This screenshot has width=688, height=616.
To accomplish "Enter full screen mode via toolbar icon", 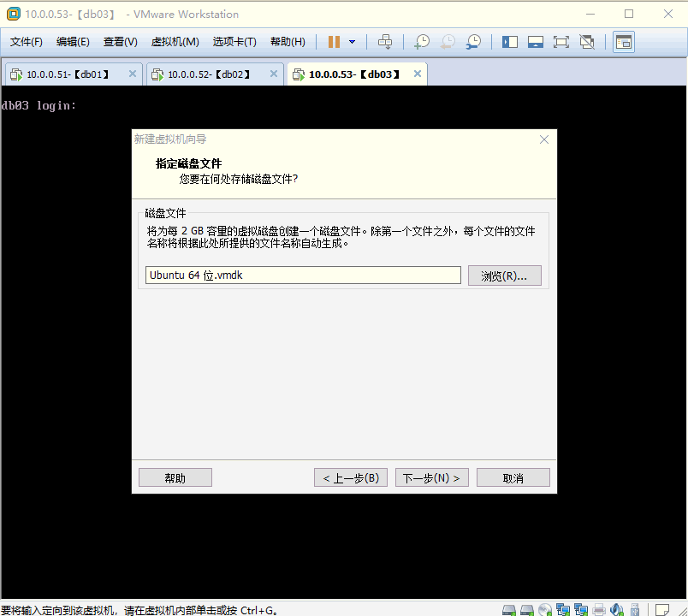I will [x=561, y=41].
